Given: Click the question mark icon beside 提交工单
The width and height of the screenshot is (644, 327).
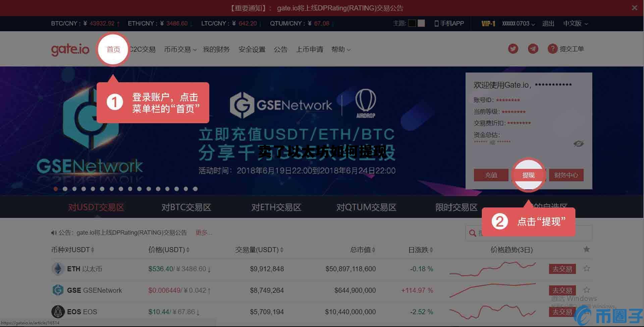Looking at the screenshot, I should pos(552,49).
